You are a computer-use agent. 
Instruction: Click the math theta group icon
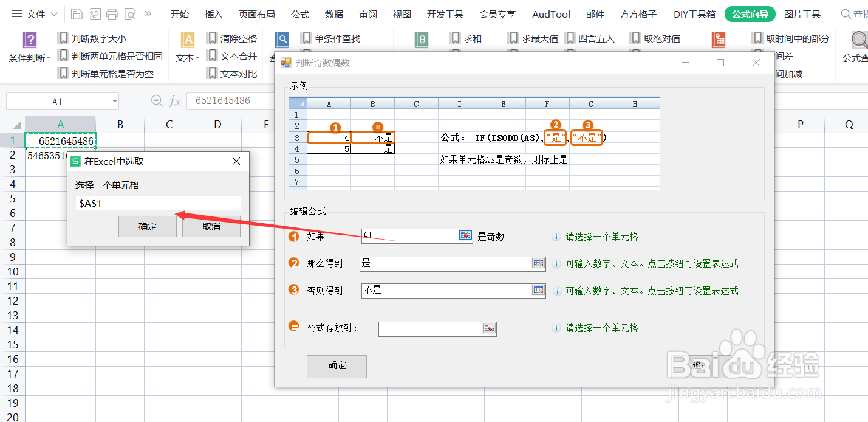click(422, 40)
